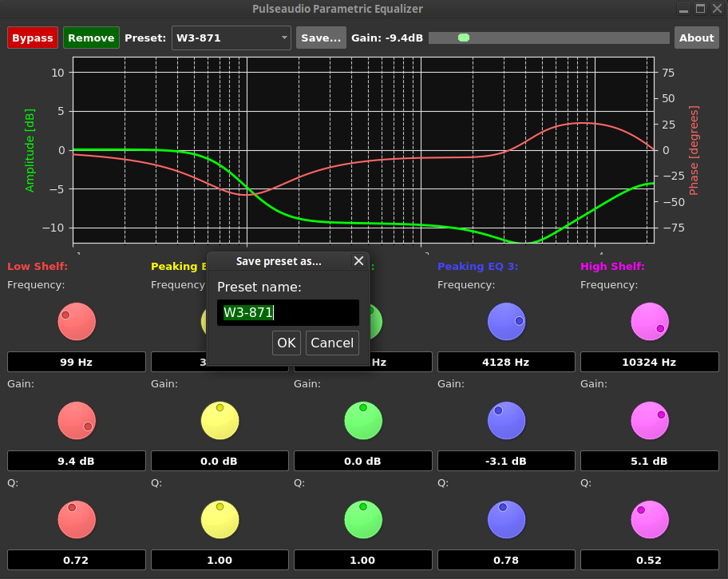Click the master Gain slider handle
Screen dimensions: 728x579
464,38
